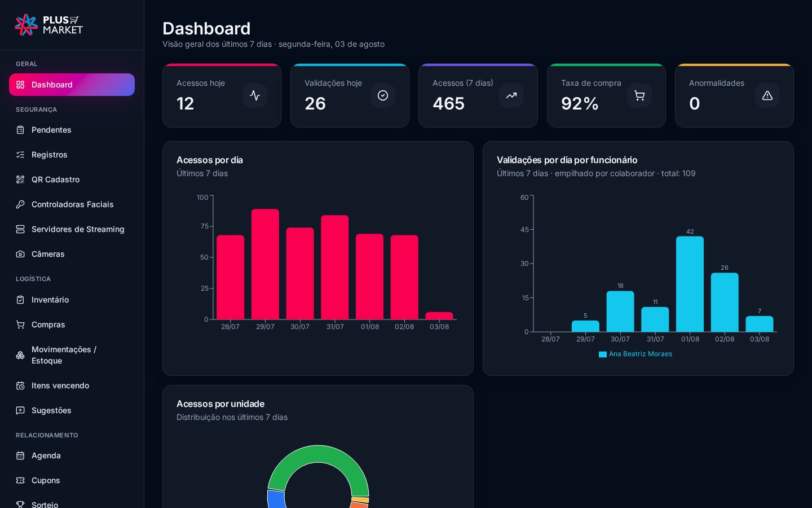Viewport: 812px width, 508px height.
Task: Click the Acessos hoje value 12
Action: pos(185,103)
